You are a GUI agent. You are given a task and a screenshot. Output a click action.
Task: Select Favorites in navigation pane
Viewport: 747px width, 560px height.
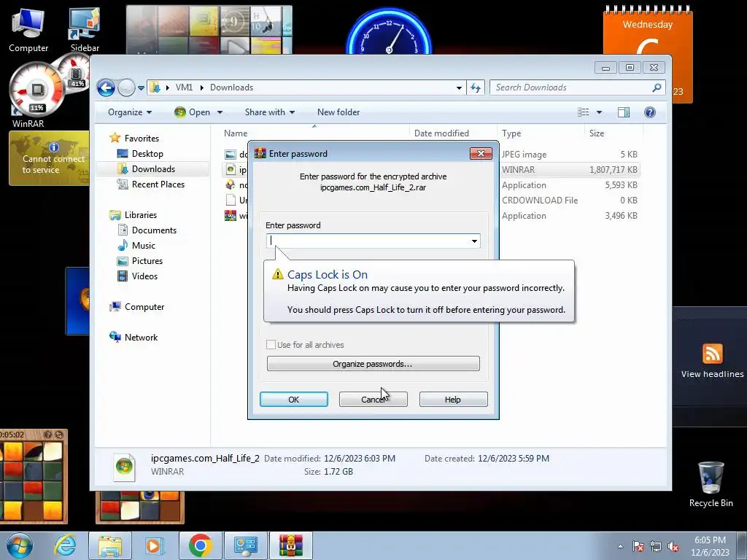pos(142,139)
